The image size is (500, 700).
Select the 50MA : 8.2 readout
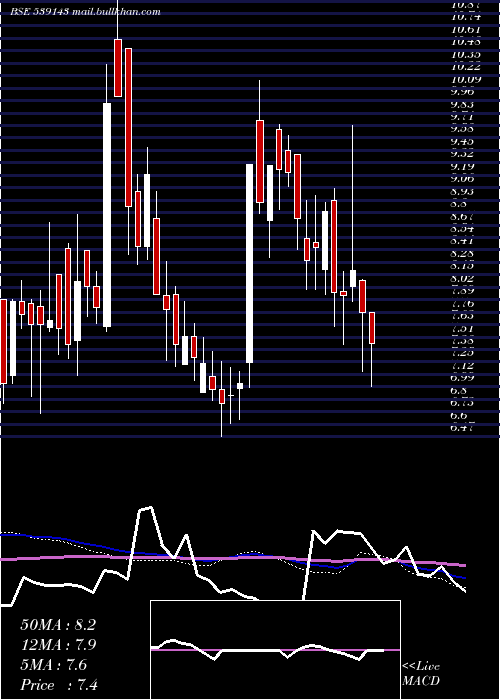58,625
